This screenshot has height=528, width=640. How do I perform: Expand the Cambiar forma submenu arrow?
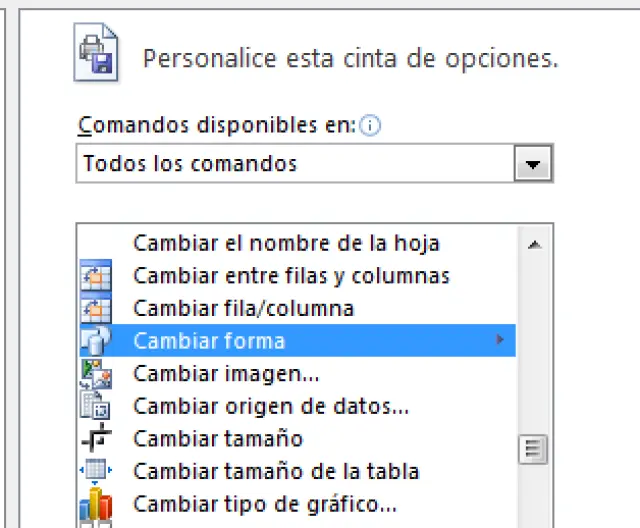coord(500,340)
